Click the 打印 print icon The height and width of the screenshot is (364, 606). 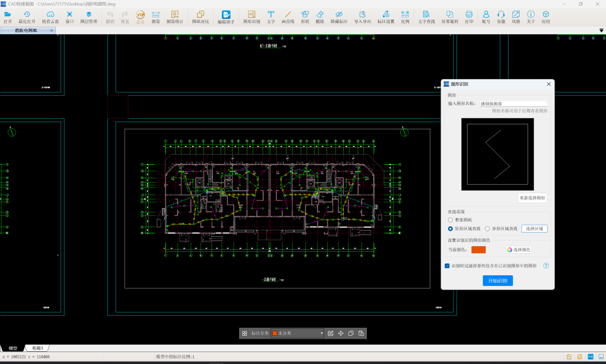tap(469, 17)
